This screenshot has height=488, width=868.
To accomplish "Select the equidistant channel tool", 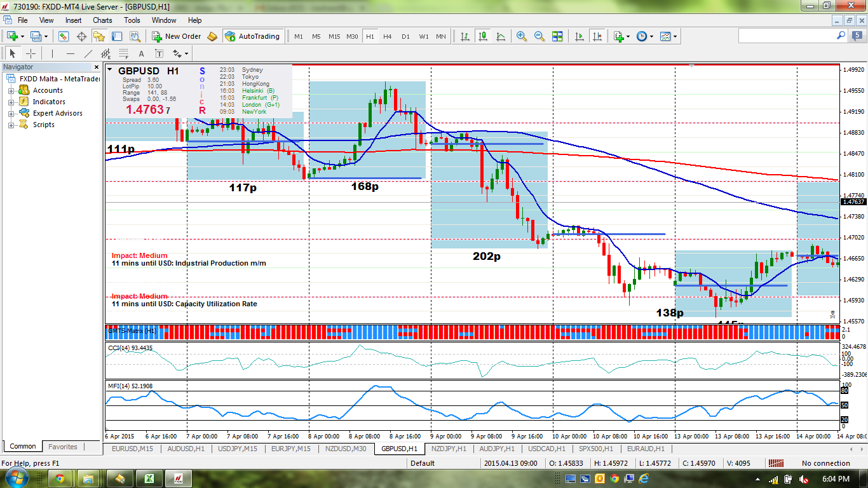I will click(105, 53).
